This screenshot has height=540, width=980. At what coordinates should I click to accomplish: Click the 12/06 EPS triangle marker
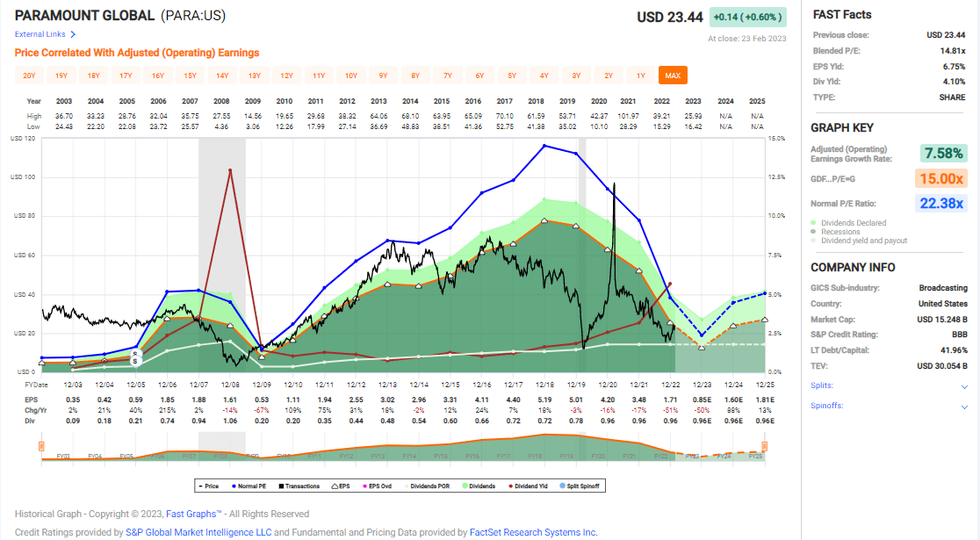(x=167, y=318)
